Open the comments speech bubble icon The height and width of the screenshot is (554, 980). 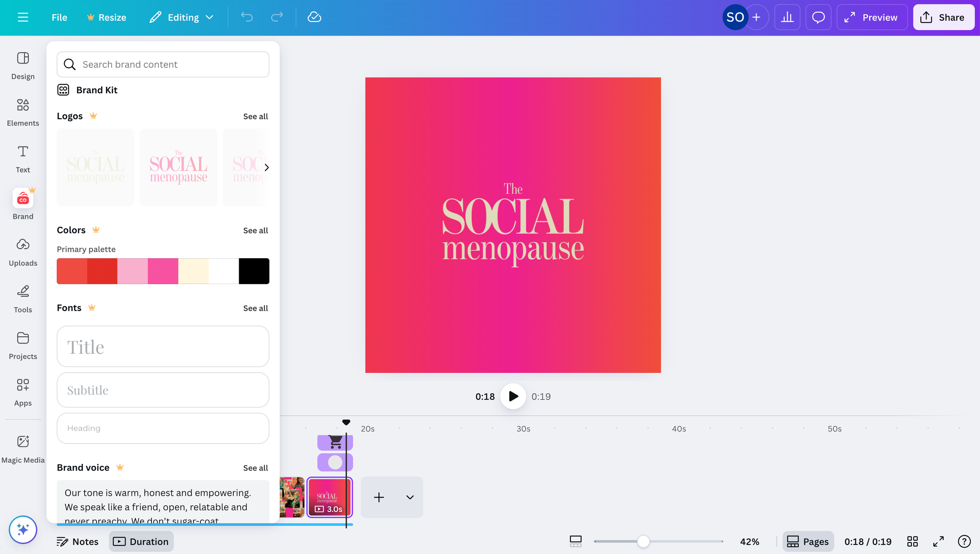818,17
